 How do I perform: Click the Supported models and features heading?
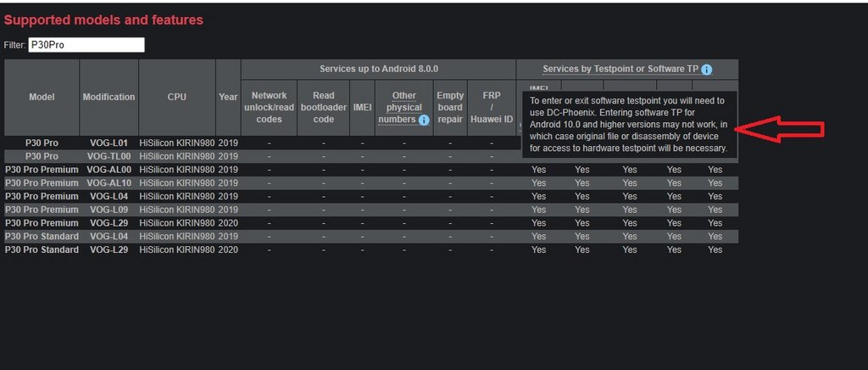[103, 20]
